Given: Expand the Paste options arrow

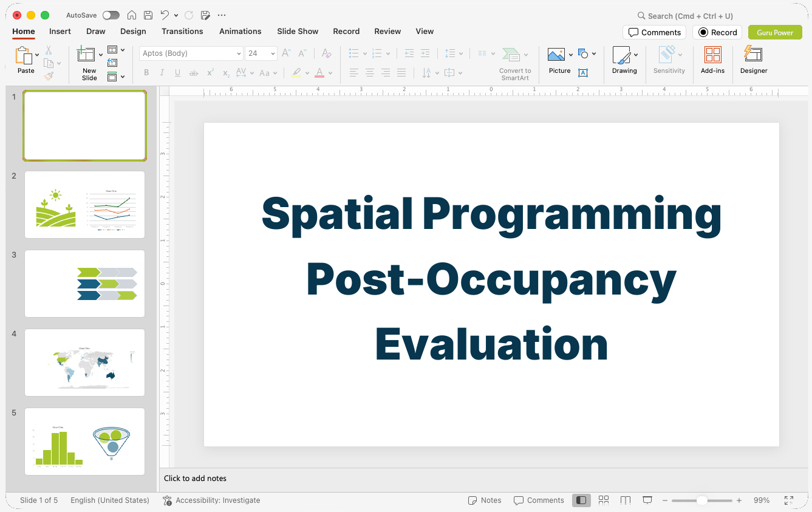Looking at the screenshot, I should coord(37,55).
